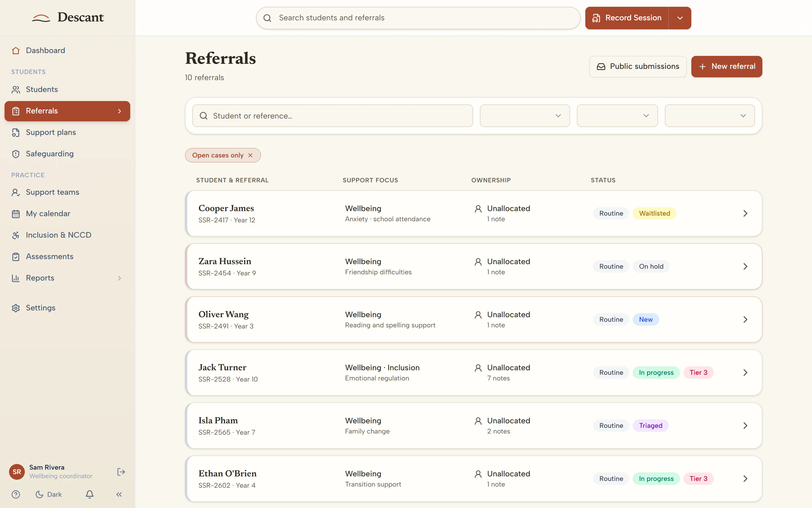Image resolution: width=812 pixels, height=508 pixels.
Task: Open Public submissions
Action: [638, 67]
